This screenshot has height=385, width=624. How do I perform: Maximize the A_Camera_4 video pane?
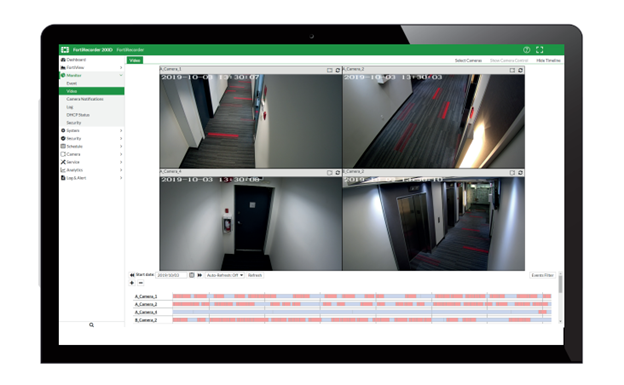[330, 173]
